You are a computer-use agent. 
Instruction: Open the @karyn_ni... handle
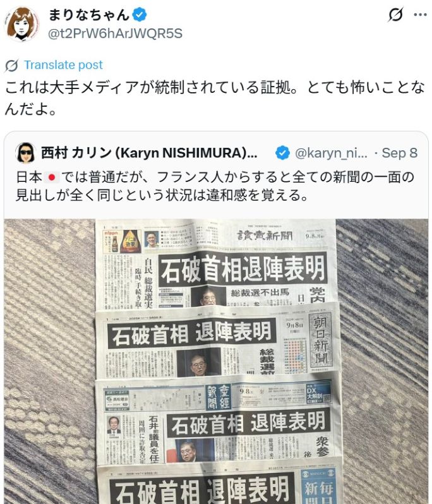coord(331,153)
